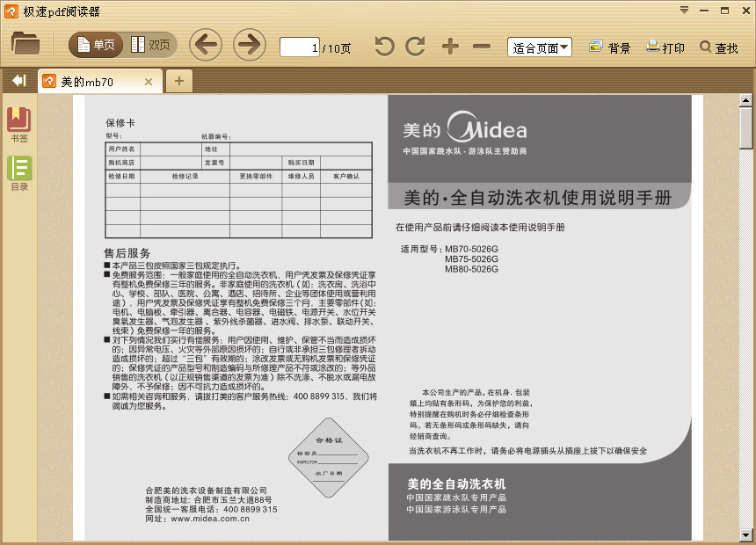The width and height of the screenshot is (756, 545).
Task: Open the 适合页面 zoom dropdown
Action: coord(540,47)
